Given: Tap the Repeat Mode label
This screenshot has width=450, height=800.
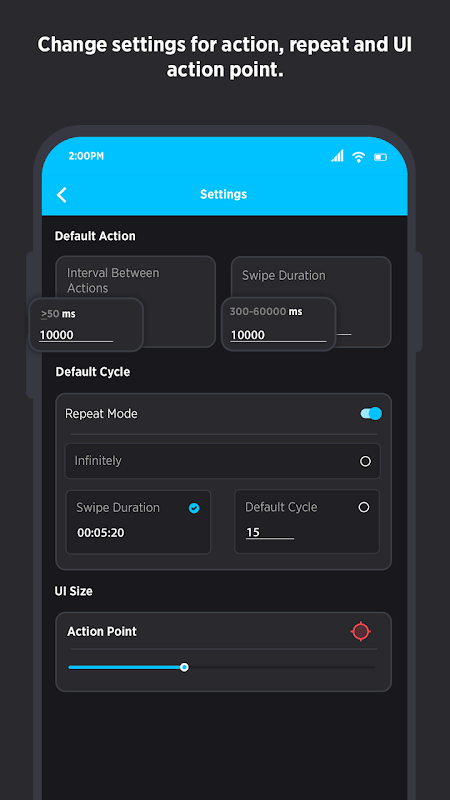Looking at the screenshot, I should click(x=101, y=414).
